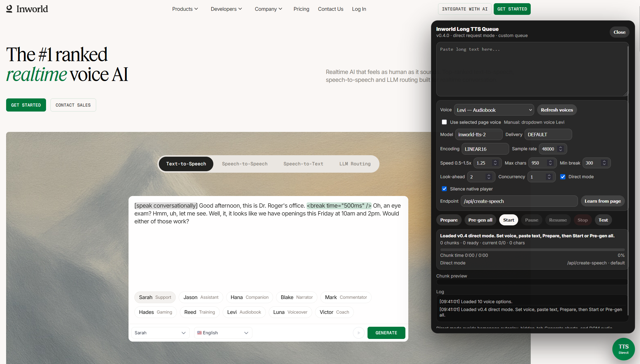
Task: Select the Hana Companion voice chip
Action: (249, 297)
